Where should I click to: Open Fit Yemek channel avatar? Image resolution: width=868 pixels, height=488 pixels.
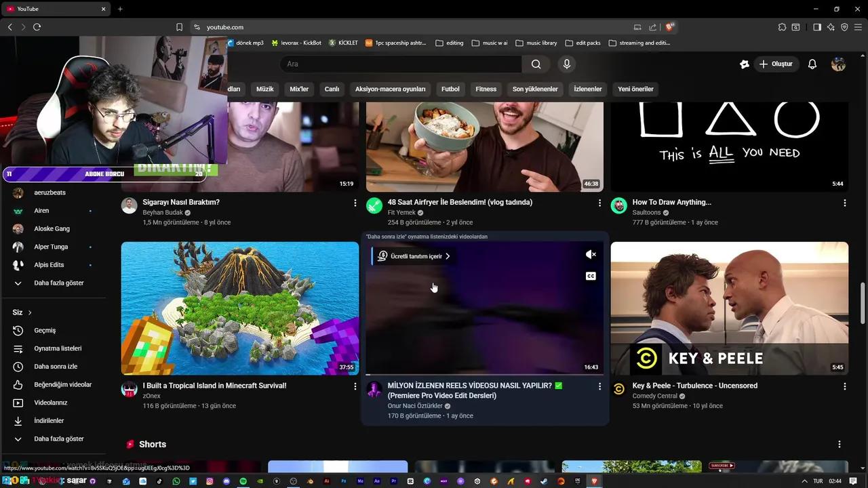[374, 205]
